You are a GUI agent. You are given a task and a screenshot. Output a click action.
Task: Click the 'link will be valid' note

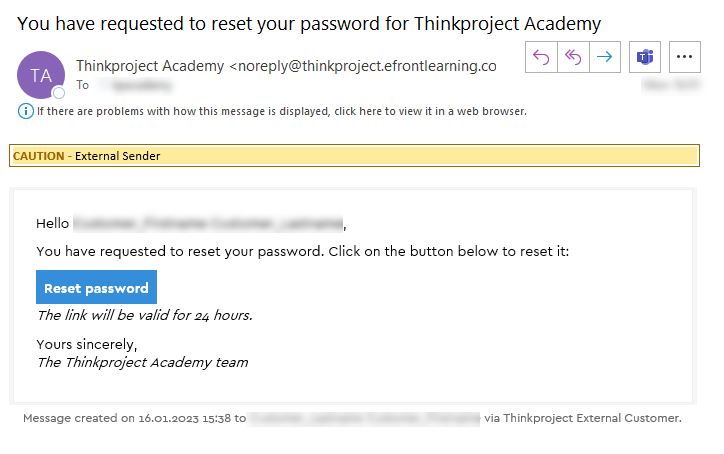[x=144, y=316]
